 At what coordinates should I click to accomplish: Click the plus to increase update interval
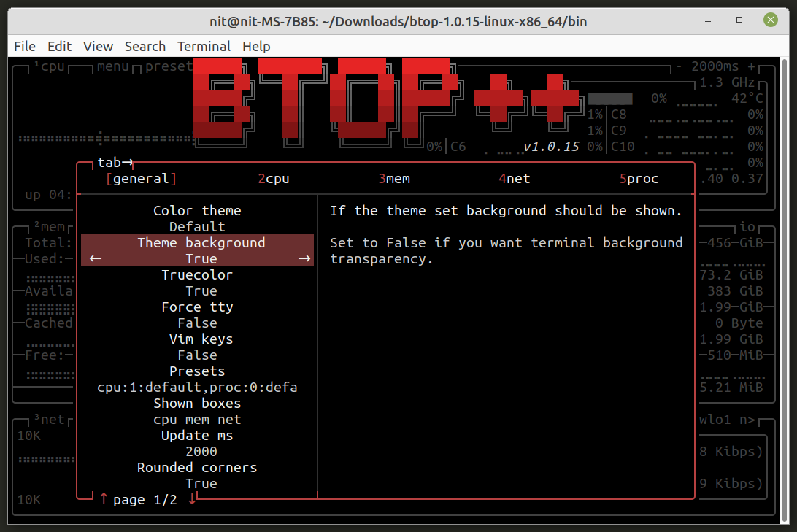click(x=751, y=66)
